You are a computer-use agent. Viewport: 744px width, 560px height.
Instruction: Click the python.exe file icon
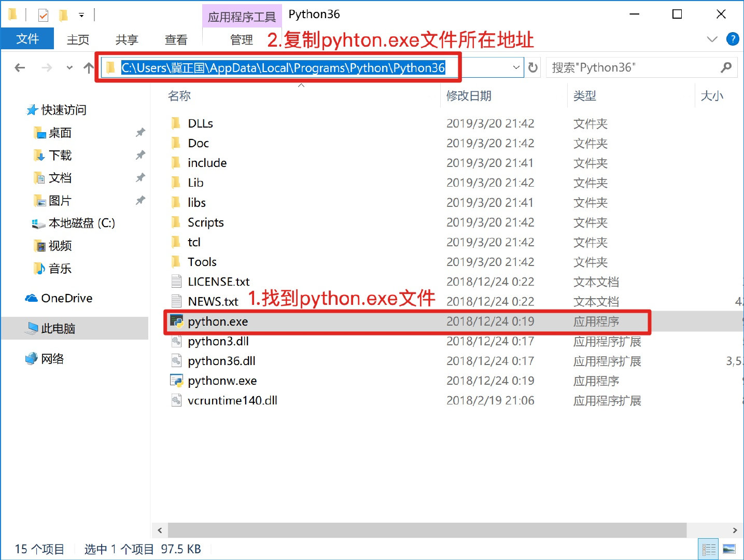[177, 321]
